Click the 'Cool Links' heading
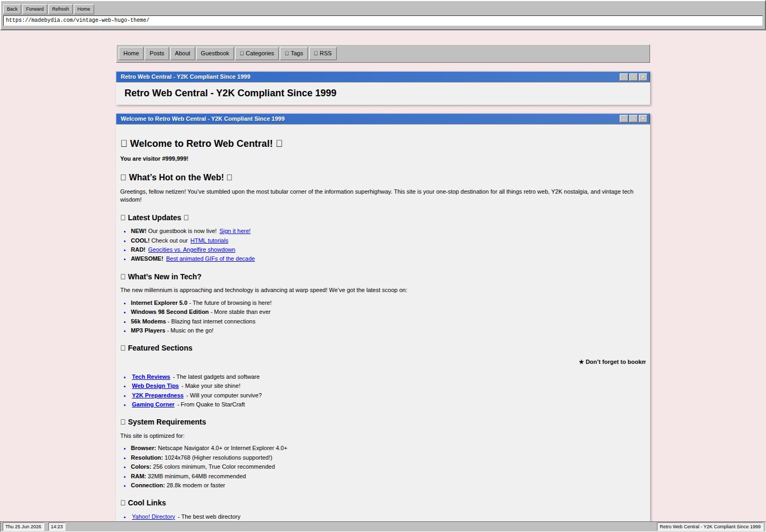766x532 pixels. [143, 503]
